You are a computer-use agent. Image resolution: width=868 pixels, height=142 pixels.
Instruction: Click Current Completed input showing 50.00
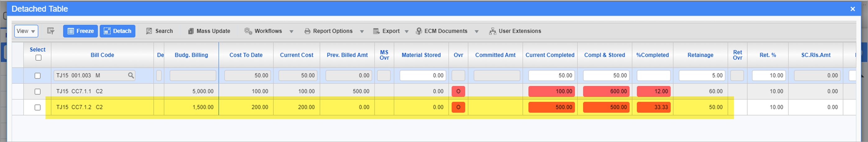pos(552,76)
